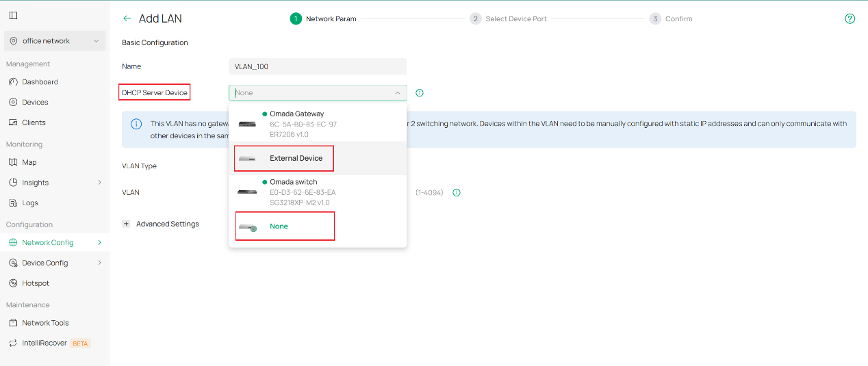Image resolution: width=868 pixels, height=366 pixels.
Task: Pick None in the DHCP device list
Action: [x=279, y=226]
